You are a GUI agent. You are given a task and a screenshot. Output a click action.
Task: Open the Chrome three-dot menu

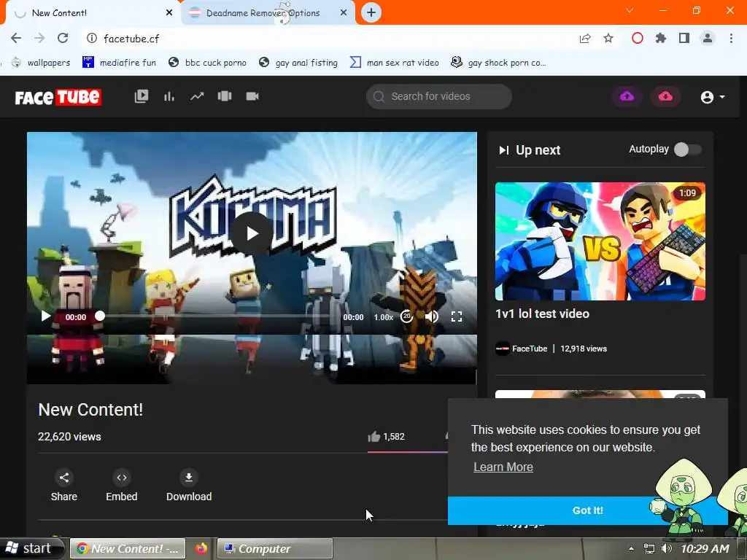coord(731,38)
